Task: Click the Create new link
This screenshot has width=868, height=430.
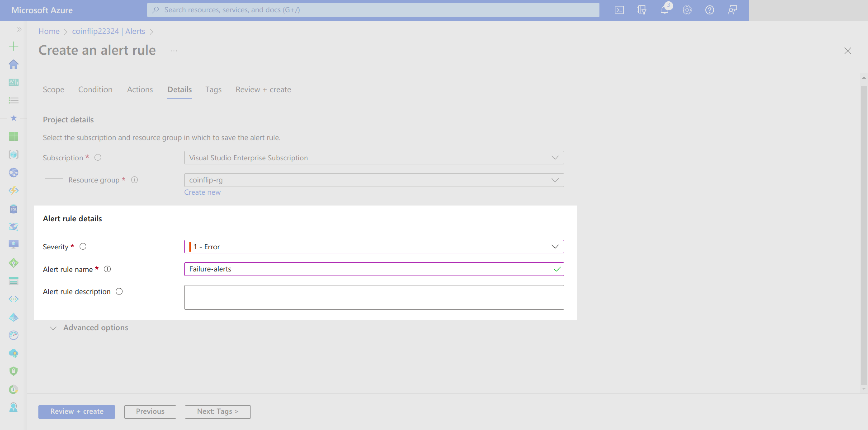Action: click(202, 192)
